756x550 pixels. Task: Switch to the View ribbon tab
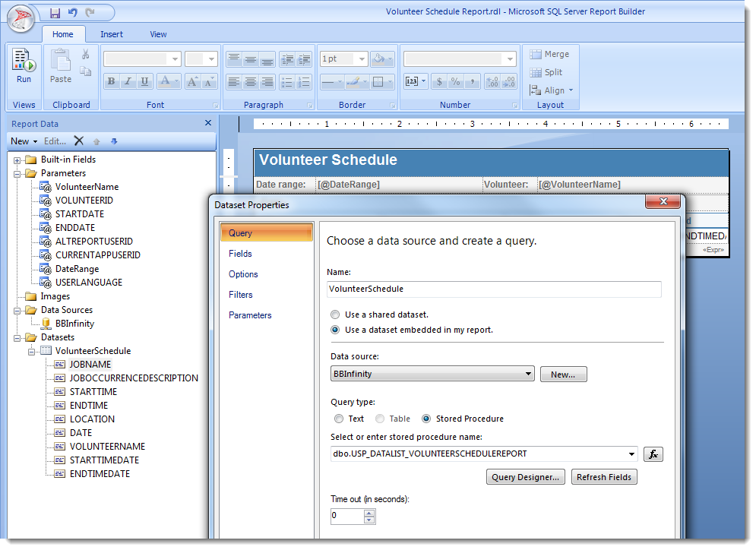point(158,34)
